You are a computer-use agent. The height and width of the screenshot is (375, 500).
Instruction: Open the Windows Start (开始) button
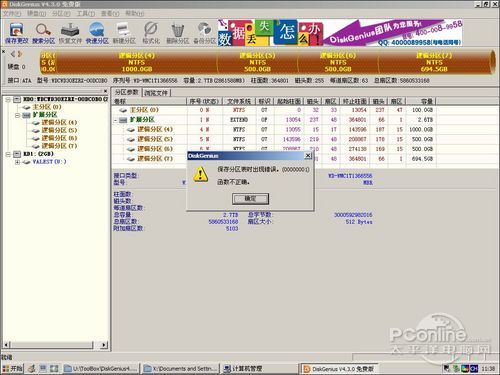tap(12, 368)
